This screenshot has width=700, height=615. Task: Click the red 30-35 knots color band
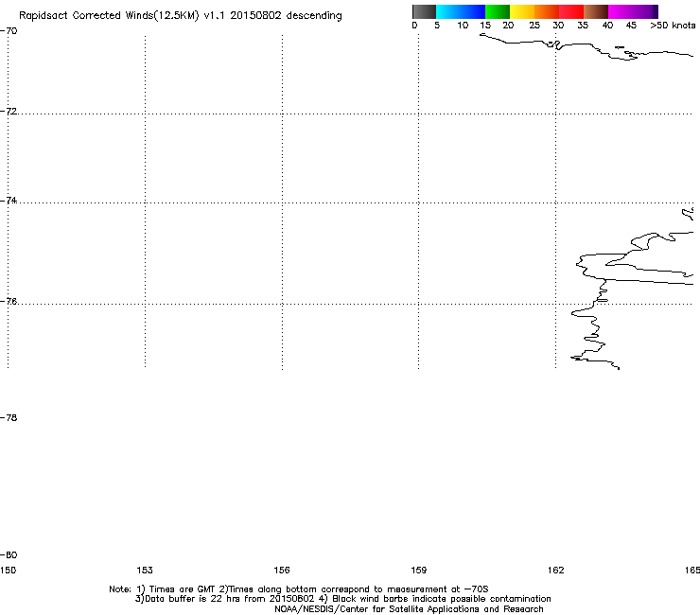pos(571,11)
